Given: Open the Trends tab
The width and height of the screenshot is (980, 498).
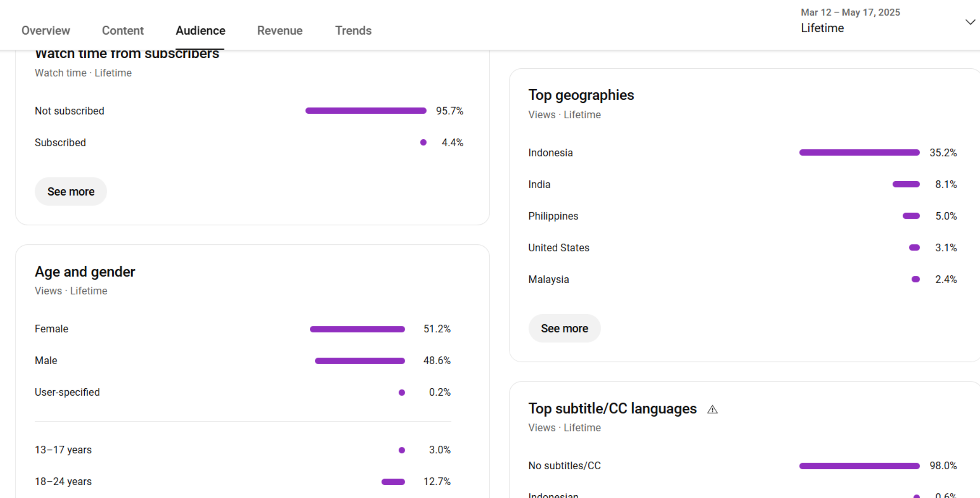Looking at the screenshot, I should click(x=353, y=30).
